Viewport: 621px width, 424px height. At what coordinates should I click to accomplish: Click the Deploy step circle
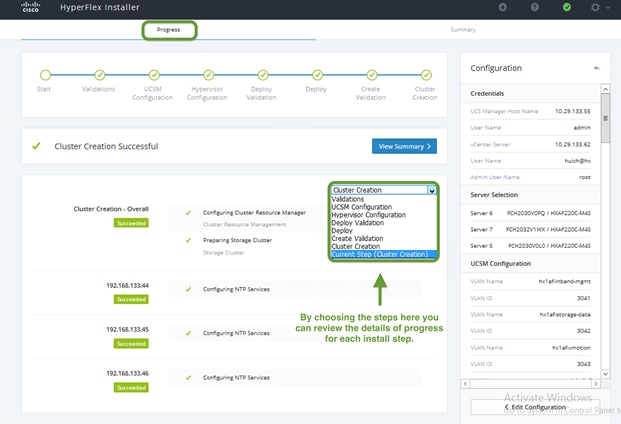(x=317, y=75)
